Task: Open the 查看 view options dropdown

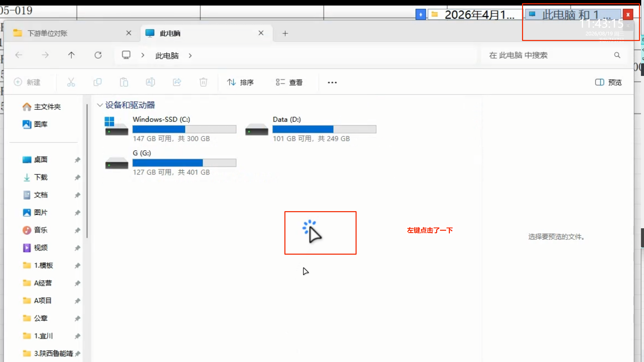Action: pos(289,82)
